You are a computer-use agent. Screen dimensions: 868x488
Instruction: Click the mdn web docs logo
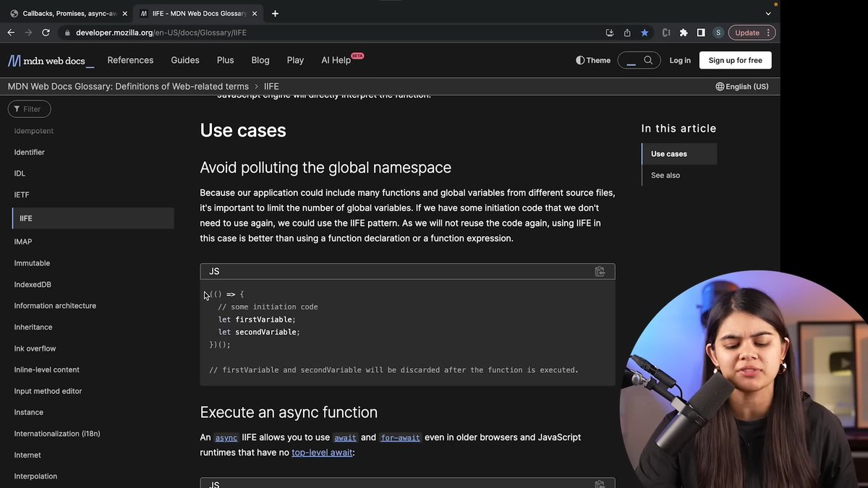point(51,61)
